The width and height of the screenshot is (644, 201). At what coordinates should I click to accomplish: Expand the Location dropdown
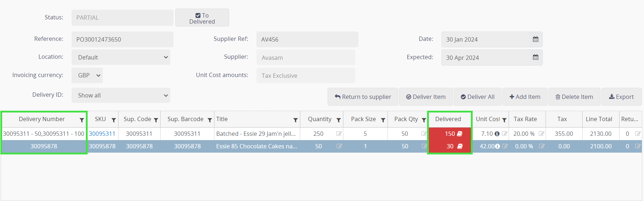(121, 57)
